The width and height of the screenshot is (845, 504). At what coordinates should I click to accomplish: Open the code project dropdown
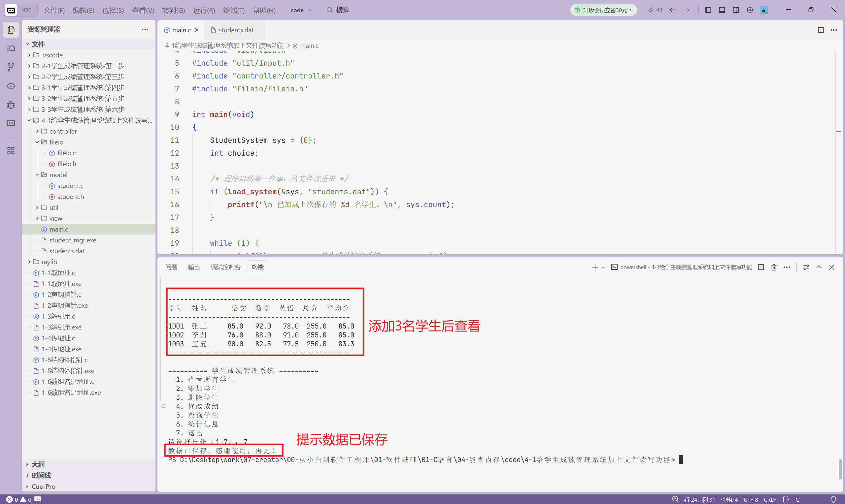click(301, 10)
